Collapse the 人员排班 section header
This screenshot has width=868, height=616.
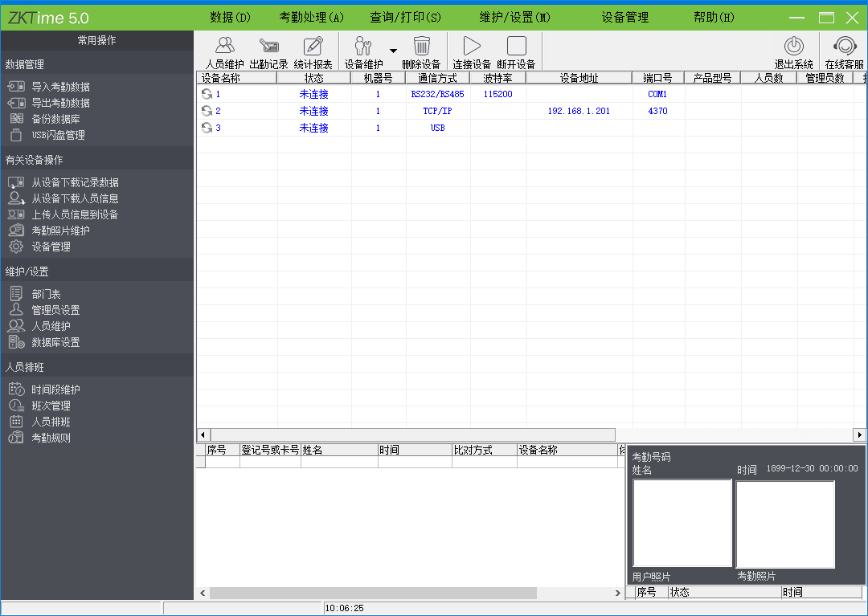[97, 367]
